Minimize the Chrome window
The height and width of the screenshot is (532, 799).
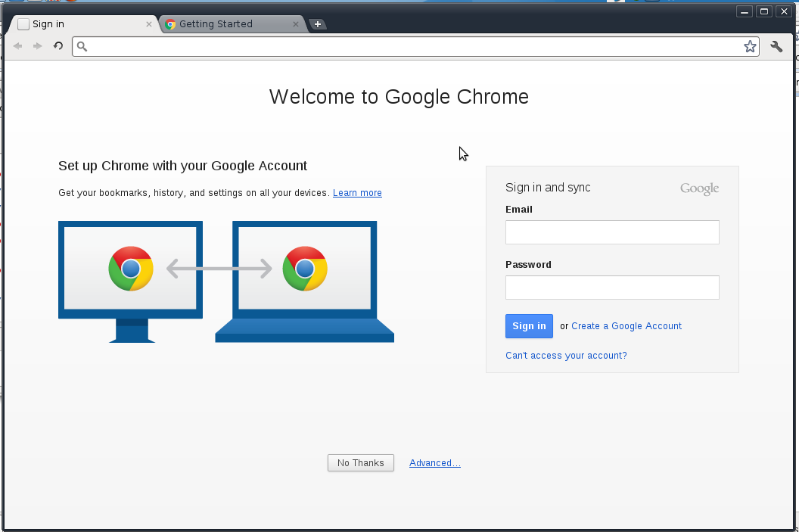745,11
